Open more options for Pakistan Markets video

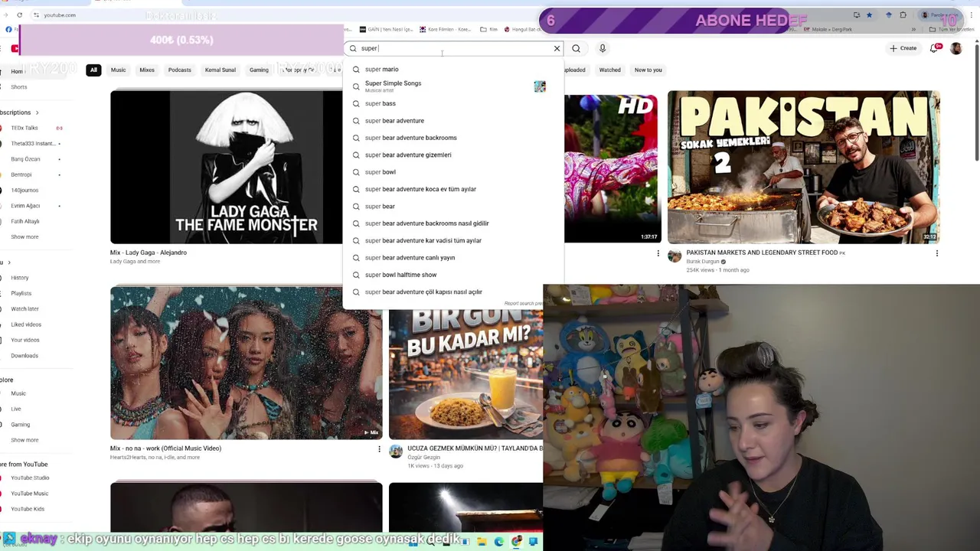pyautogui.click(x=936, y=253)
